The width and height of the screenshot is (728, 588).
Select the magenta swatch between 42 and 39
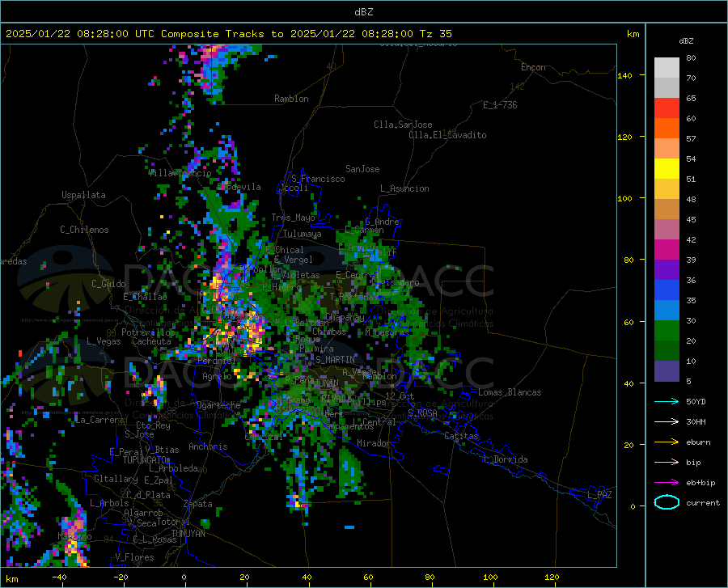(667, 250)
